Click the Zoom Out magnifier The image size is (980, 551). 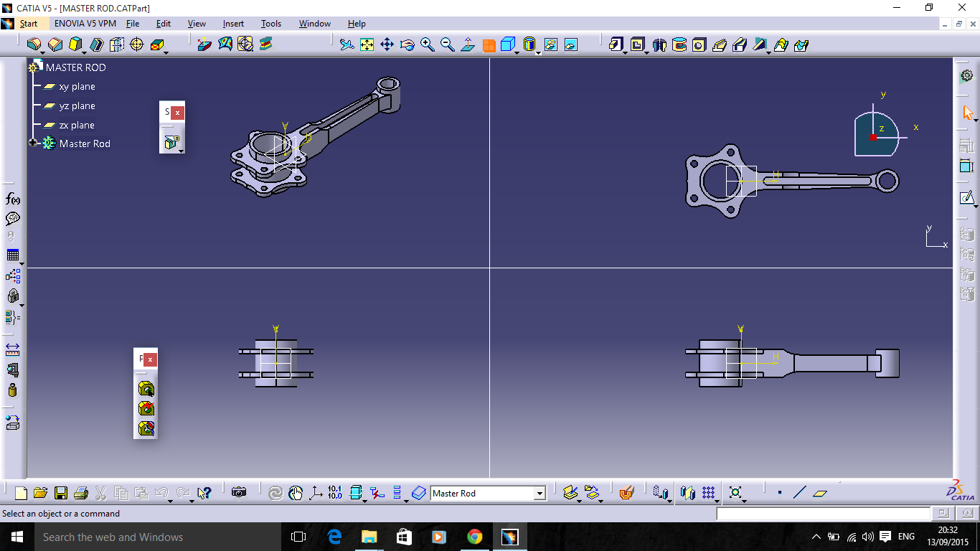[x=448, y=44]
